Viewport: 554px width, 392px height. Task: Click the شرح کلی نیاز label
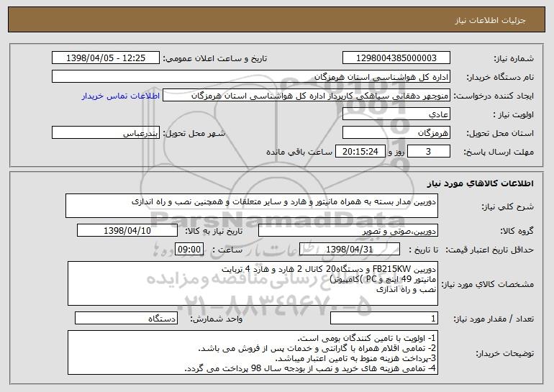tap(508, 207)
